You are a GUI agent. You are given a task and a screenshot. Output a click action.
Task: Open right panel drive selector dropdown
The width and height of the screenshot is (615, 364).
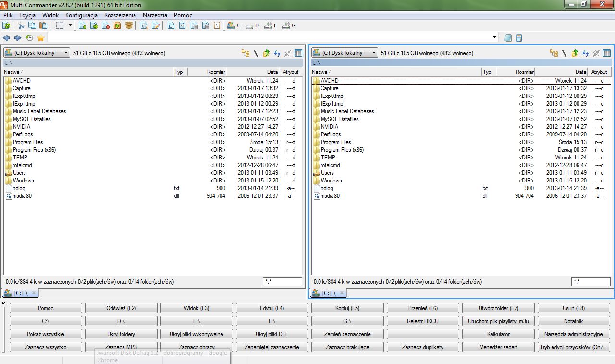point(345,53)
